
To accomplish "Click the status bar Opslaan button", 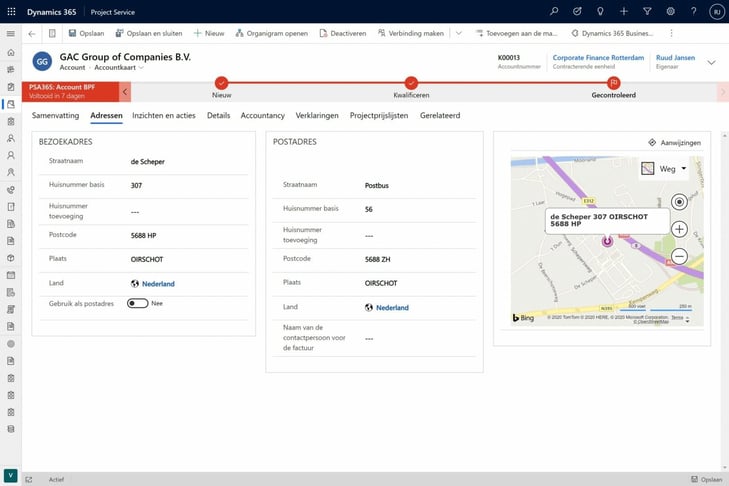I will (x=706, y=479).
